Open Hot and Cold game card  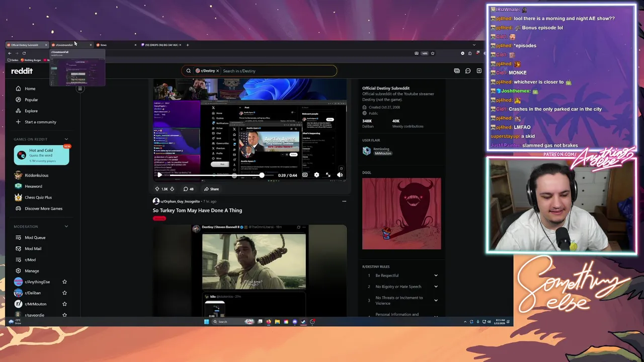(x=41, y=155)
